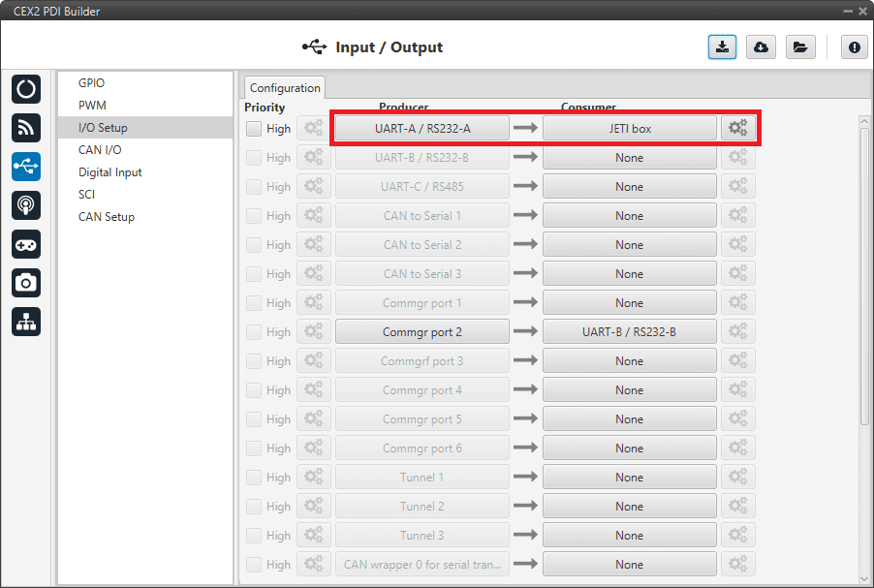The width and height of the screenshot is (874, 588).
Task: Select I/O Setup in the side list
Action: click(x=145, y=127)
